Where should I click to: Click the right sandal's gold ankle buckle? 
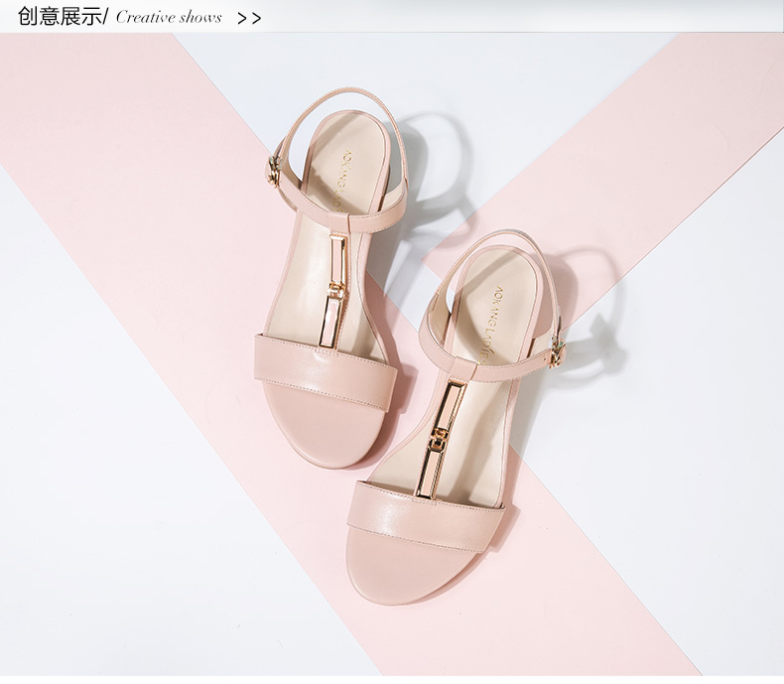click(x=558, y=348)
